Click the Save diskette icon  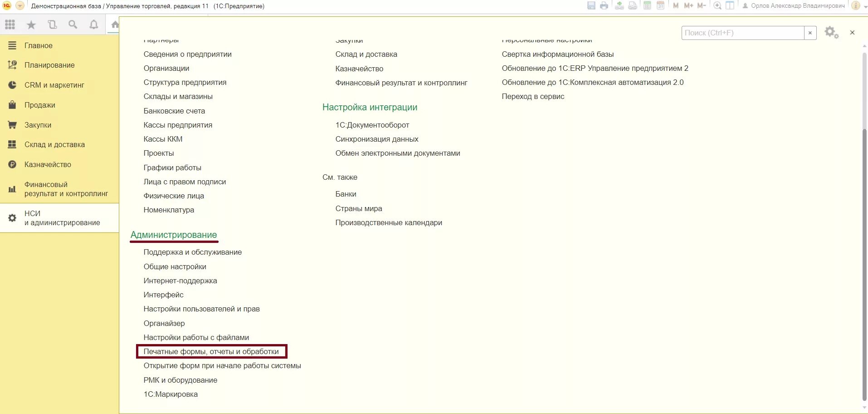pos(591,5)
